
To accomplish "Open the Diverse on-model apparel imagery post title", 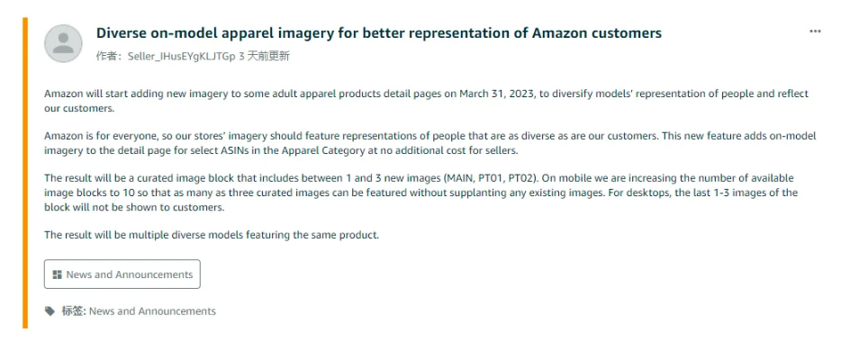I will click(379, 33).
